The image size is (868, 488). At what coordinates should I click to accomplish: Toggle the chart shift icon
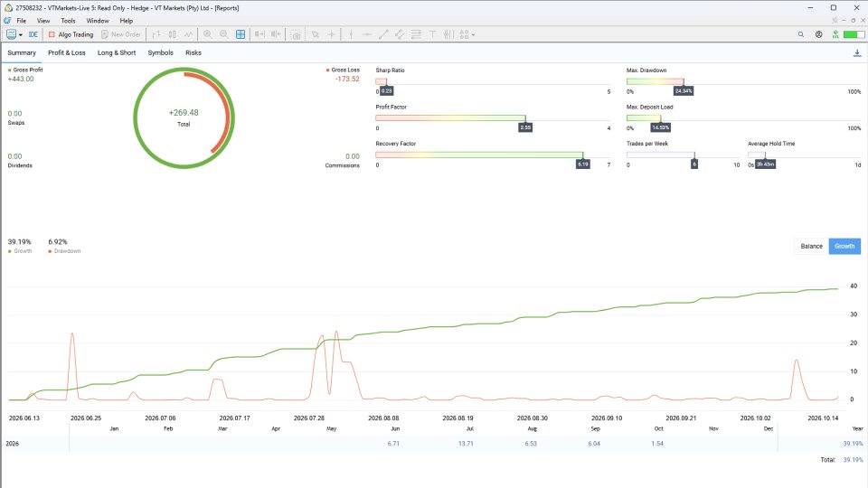click(x=276, y=34)
